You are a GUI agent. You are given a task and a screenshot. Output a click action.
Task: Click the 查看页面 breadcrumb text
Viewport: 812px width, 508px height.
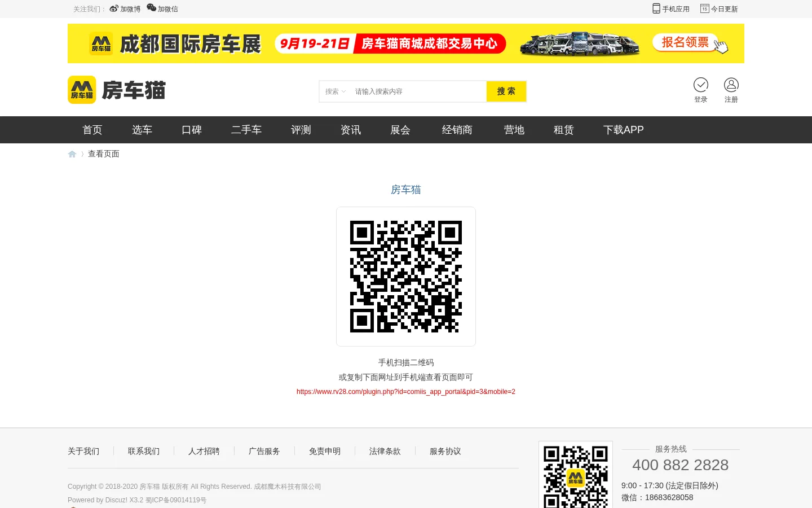[x=104, y=154]
